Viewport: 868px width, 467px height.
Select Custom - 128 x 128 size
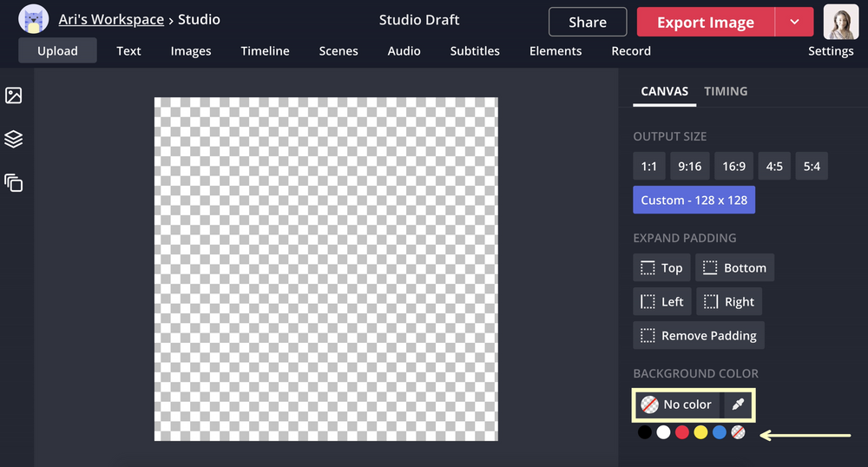point(694,200)
